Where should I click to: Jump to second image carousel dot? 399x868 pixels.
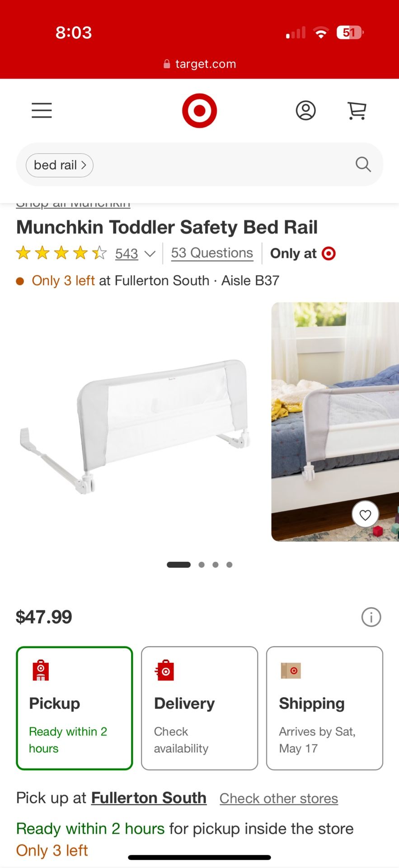tap(202, 565)
